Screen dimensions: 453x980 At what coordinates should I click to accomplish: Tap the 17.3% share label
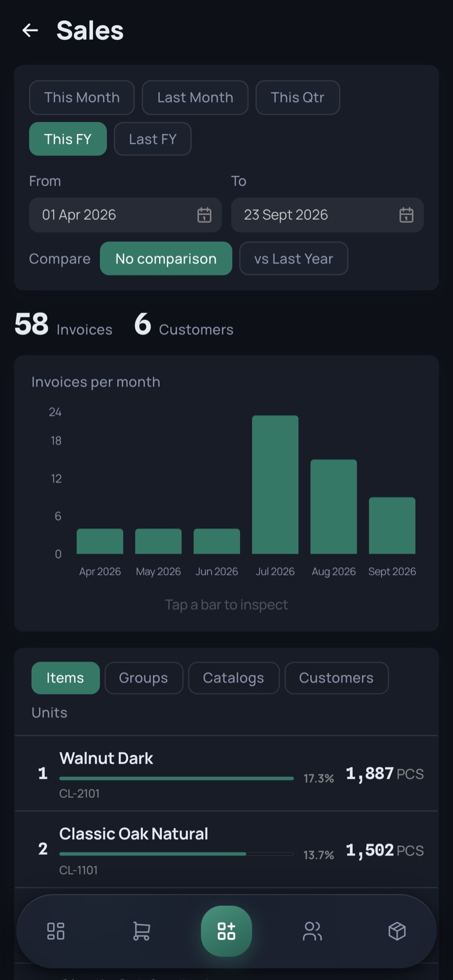[319, 778]
